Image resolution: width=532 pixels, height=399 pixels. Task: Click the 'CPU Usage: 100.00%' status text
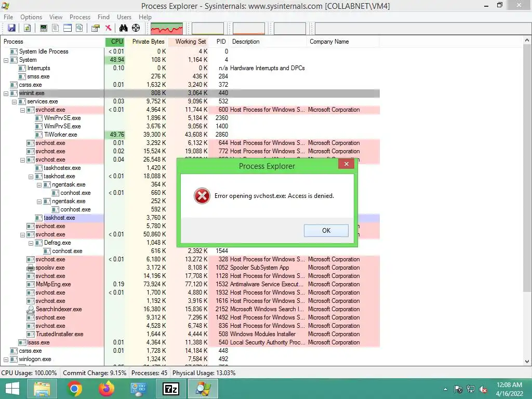tap(29, 373)
